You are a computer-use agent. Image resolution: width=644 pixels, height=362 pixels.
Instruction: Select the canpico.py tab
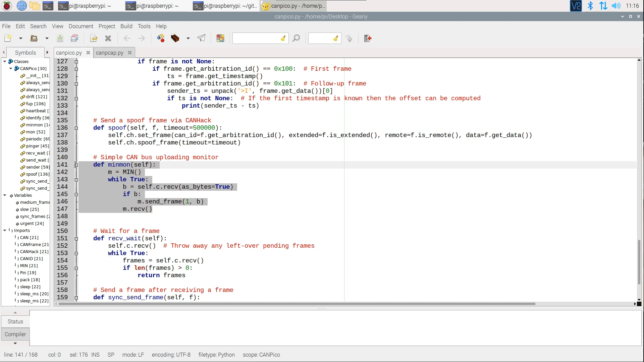click(68, 52)
